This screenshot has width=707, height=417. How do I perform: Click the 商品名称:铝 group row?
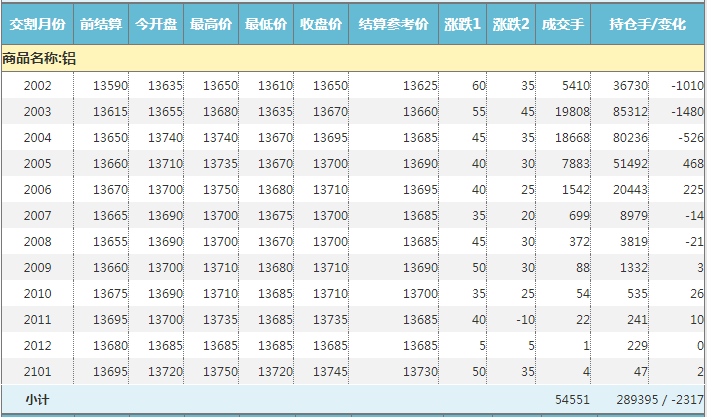[x=40, y=58]
